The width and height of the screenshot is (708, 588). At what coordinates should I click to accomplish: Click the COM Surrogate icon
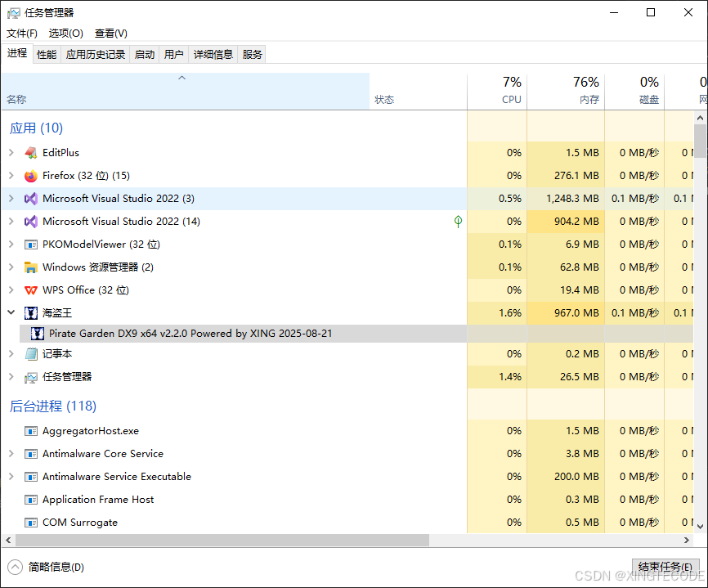(31, 523)
